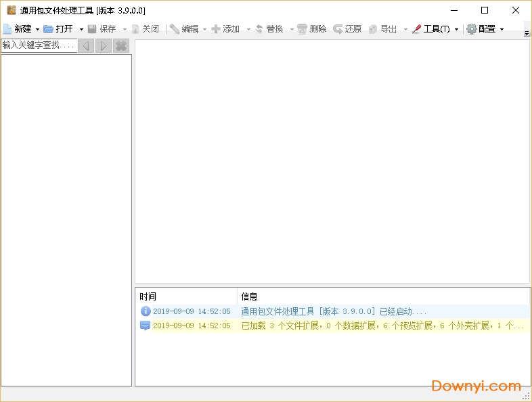Expand the 导出 dropdown arrow
Viewport: 532px width, 402px height.
[x=405, y=29]
